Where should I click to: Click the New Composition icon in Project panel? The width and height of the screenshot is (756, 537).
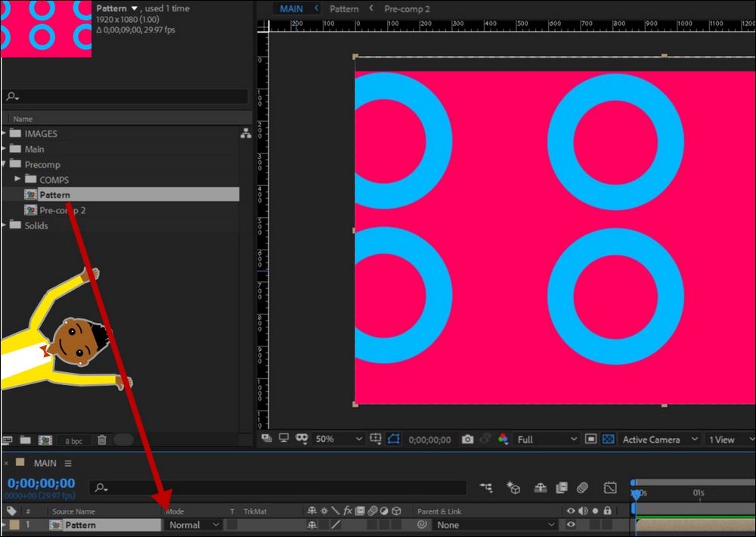tap(45, 440)
